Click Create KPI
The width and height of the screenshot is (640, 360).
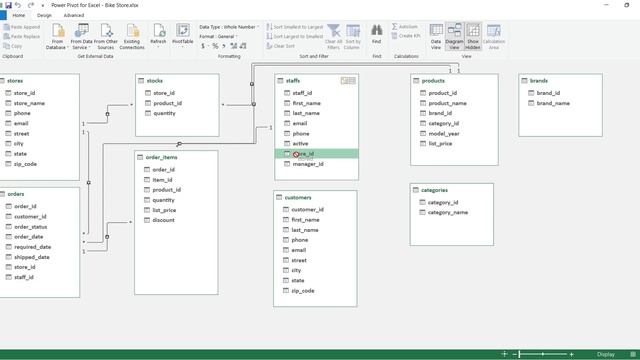click(x=406, y=36)
